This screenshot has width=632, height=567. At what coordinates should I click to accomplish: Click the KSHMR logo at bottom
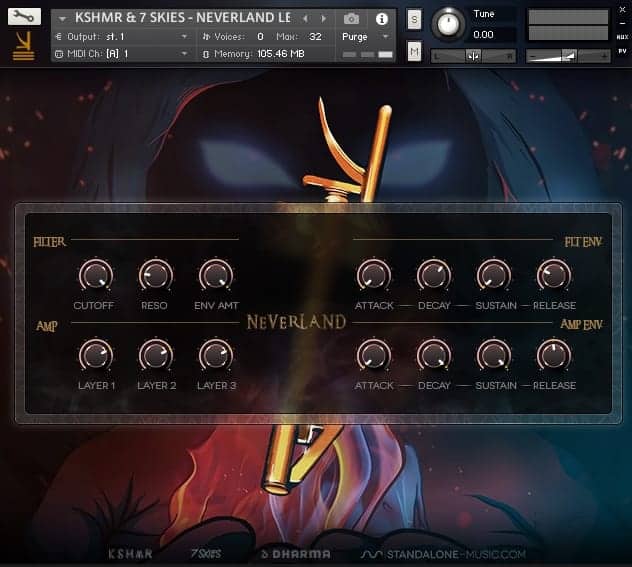pyautogui.click(x=130, y=554)
